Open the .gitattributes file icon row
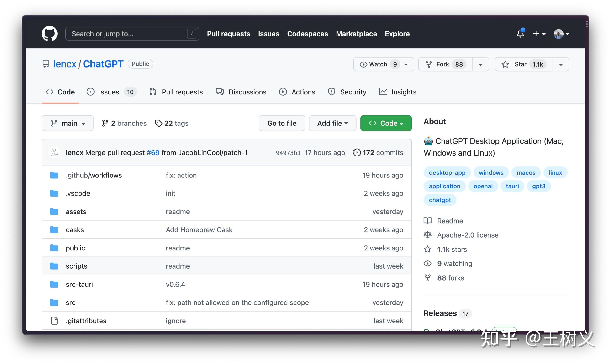Viewport: 611px width, 364px height. coord(54,321)
